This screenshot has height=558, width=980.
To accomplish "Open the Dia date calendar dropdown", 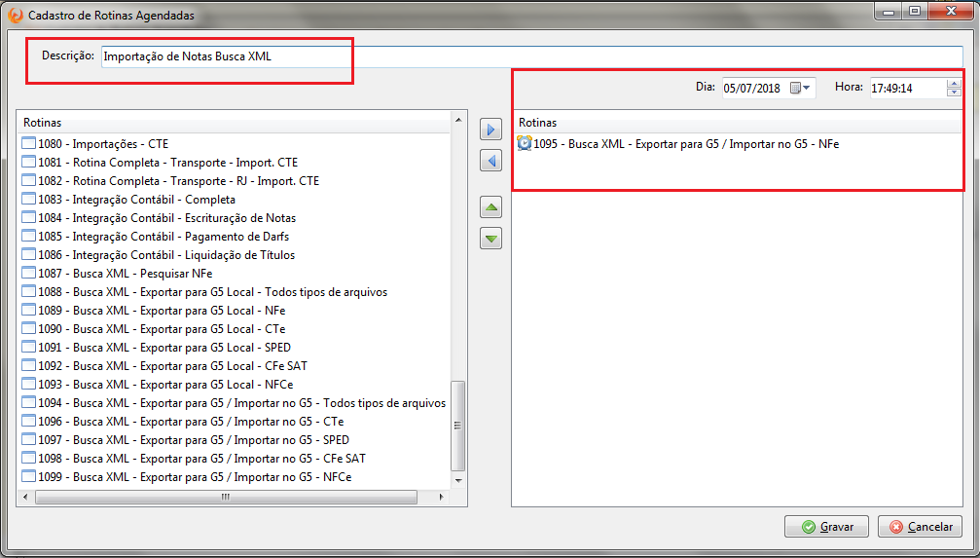I will point(800,89).
